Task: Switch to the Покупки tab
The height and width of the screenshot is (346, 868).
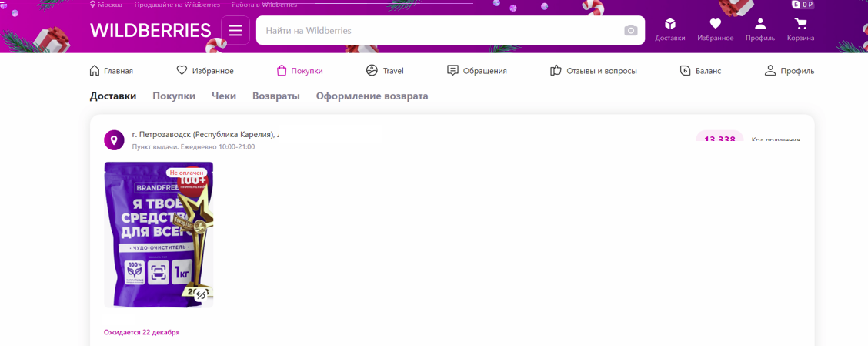Action: pyautogui.click(x=174, y=96)
